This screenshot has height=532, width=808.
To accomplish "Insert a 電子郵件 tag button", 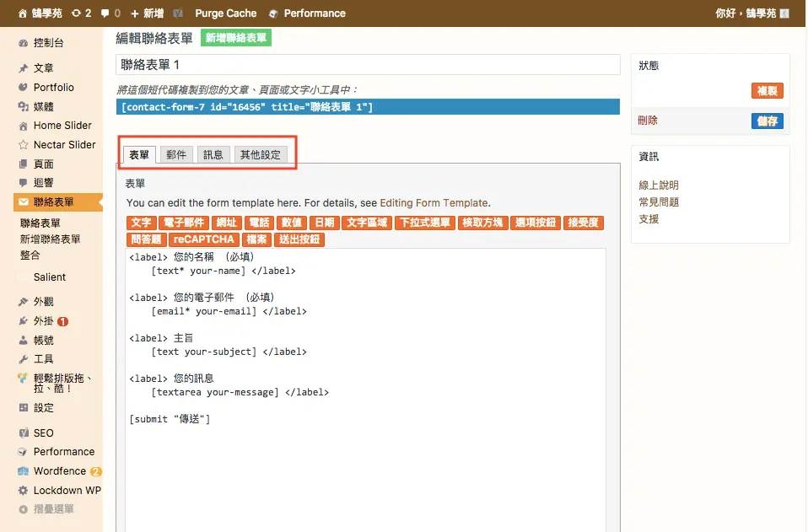I will (184, 223).
